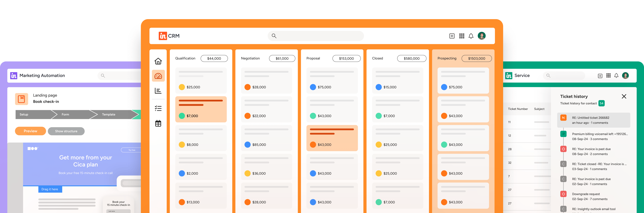Open the Home icon in the CRM sidebar
The image size is (644, 213).
158,61
